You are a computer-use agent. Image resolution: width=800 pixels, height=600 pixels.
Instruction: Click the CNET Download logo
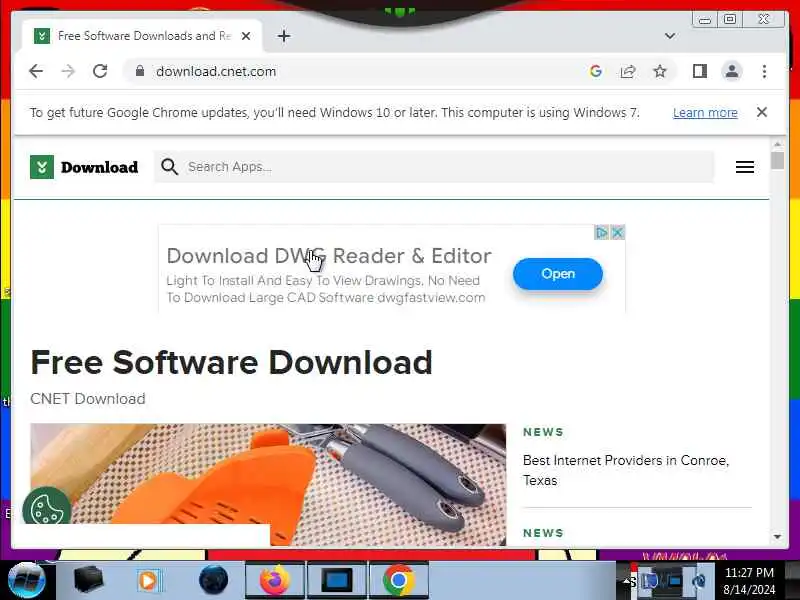tap(84, 167)
